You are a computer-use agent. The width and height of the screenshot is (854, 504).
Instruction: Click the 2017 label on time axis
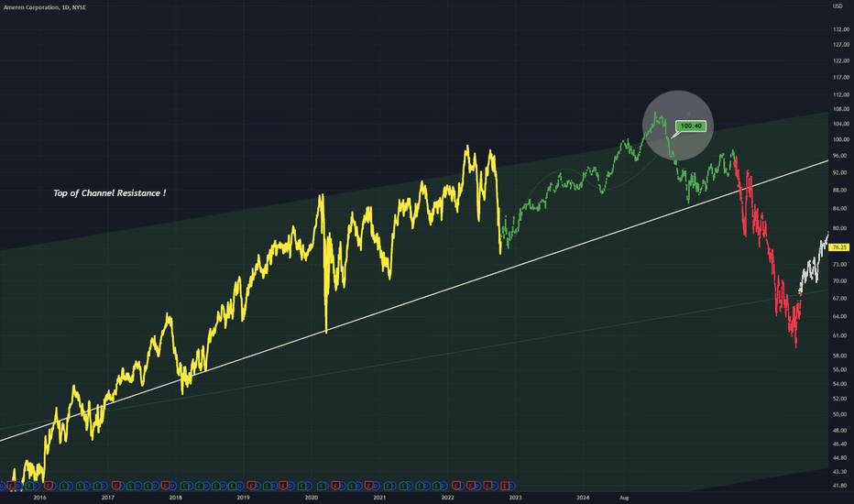pos(108,498)
